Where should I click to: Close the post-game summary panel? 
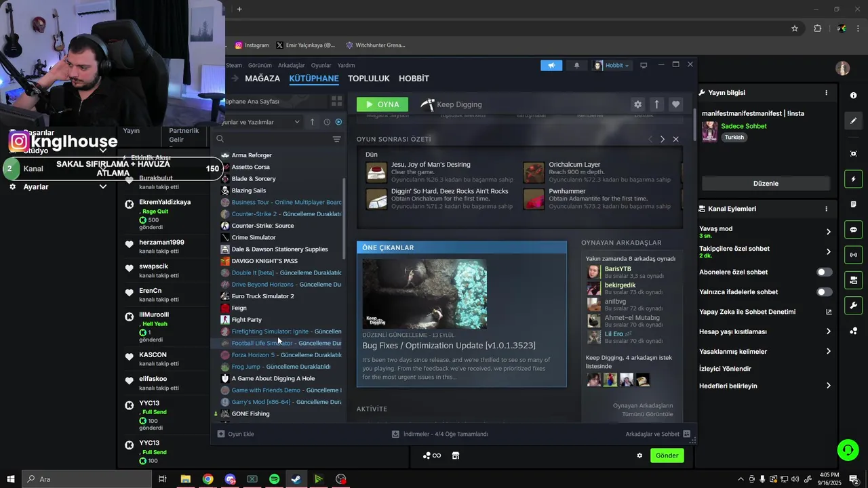pos(675,139)
